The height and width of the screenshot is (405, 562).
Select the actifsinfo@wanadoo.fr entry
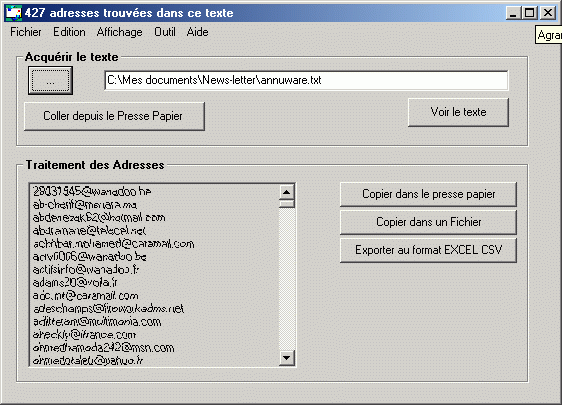[86, 269]
